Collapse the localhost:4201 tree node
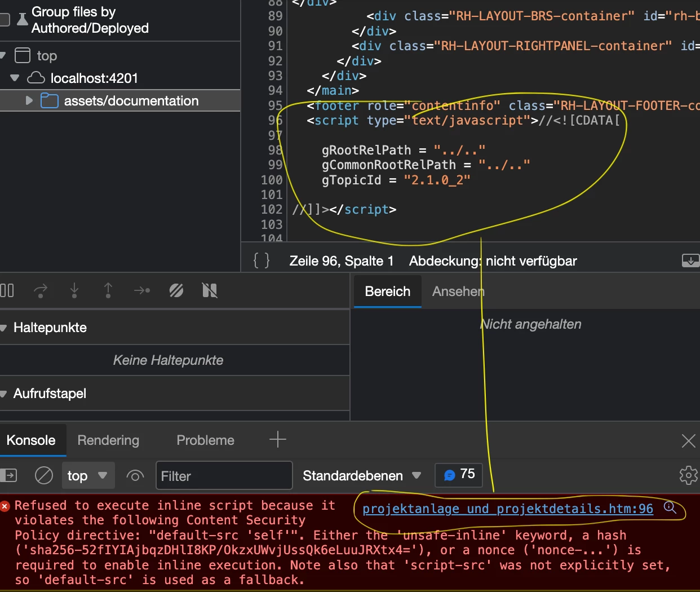The image size is (700, 592). tap(15, 78)
